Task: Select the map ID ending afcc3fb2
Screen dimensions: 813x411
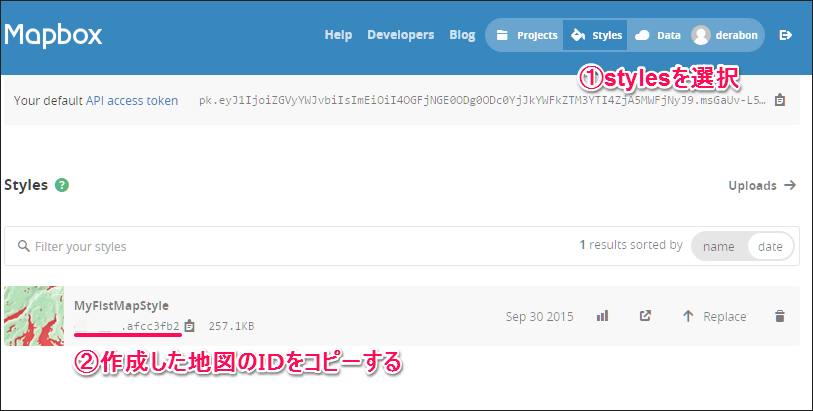Action: tap(127, 326)
